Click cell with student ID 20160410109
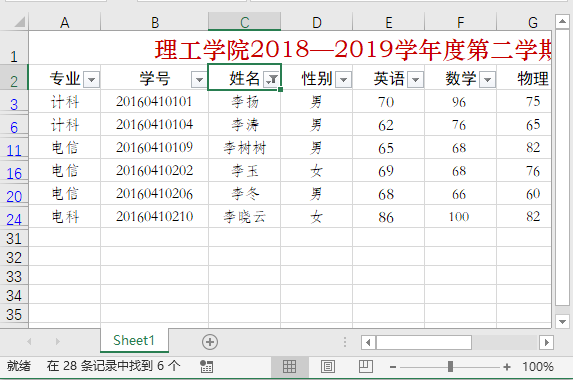 coord(155,148)
